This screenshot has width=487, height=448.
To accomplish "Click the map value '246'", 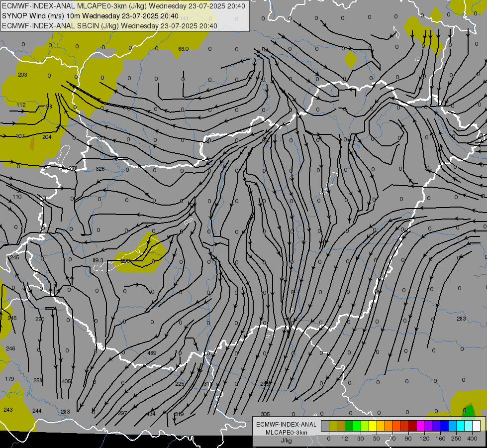I will [10, 348].
